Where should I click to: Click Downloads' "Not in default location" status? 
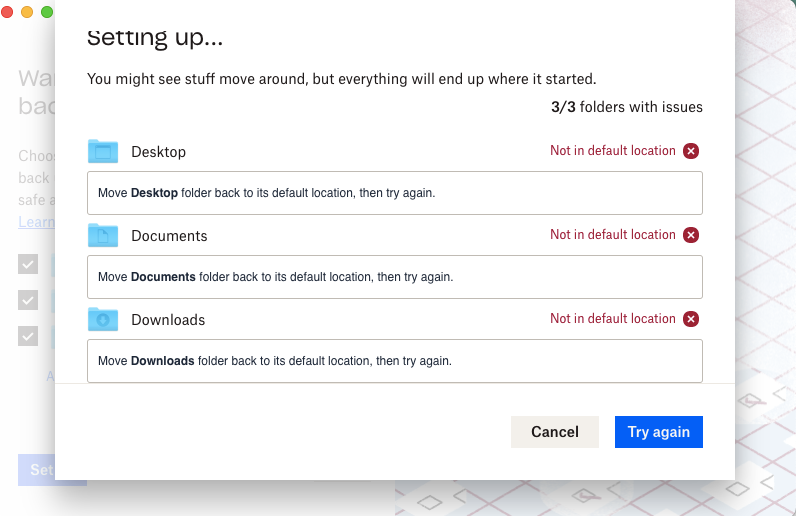pyautogui.click(x=613, y=319)
